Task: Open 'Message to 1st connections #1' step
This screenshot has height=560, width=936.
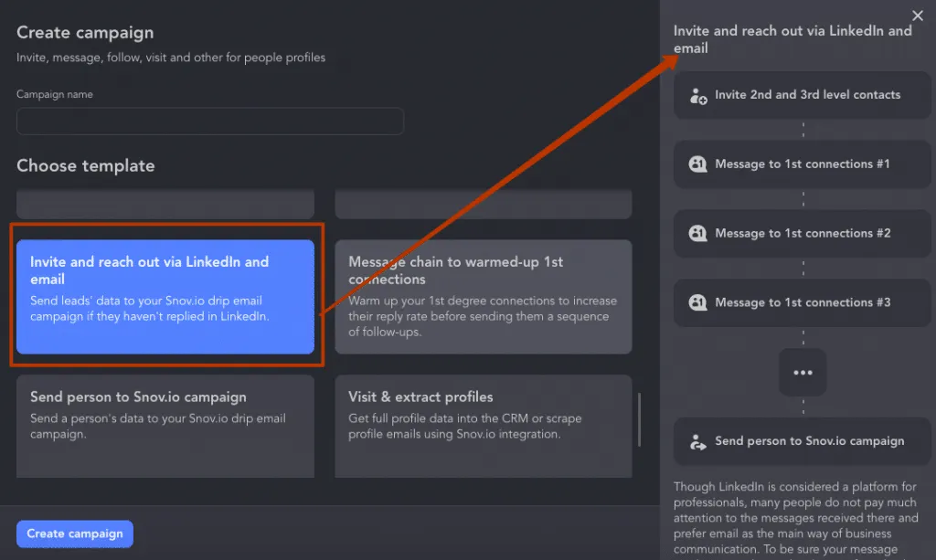Action: [x=803, y=164]
